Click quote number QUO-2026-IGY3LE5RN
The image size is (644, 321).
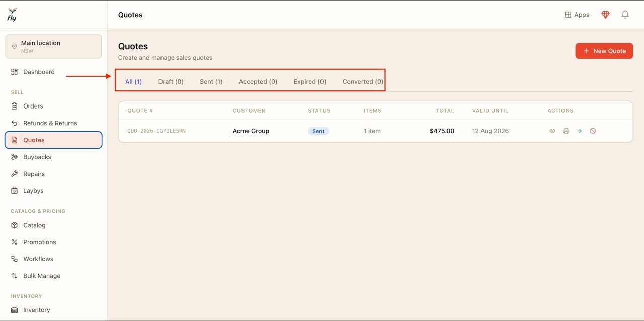click(x=156, y=131)
